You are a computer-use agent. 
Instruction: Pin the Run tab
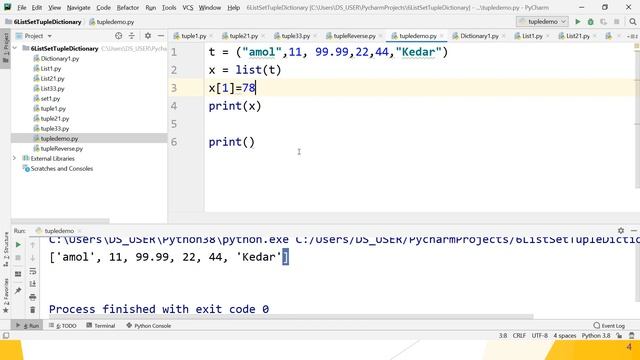[x=18, y=291]
